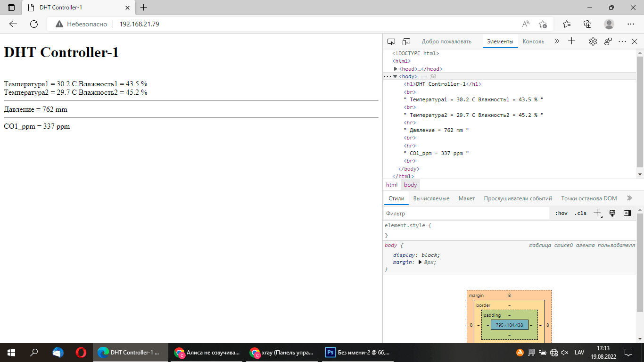Show more DevTools tabs chevron
This screenshot has height=362, width=644.
click(557, 41)
